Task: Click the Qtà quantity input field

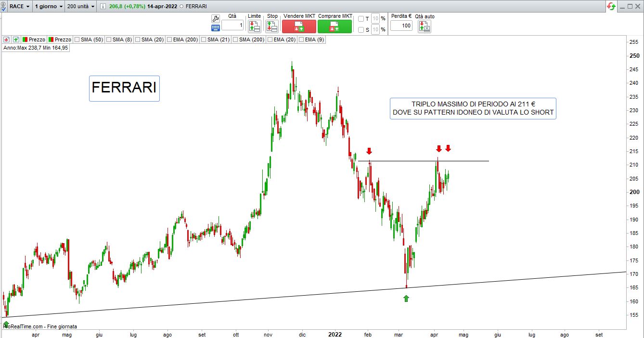Action: (232, 26)
